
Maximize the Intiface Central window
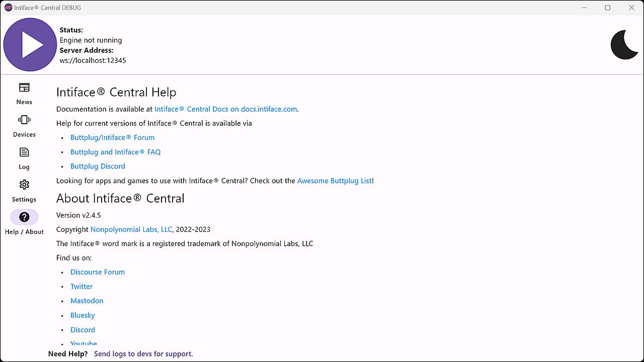608,8
